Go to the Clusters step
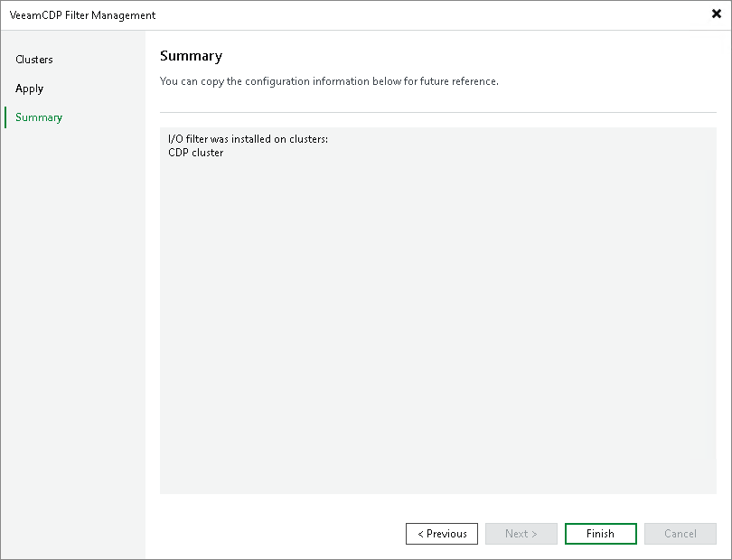The height and width of the screenshot is (560, 732). (x=34, y=60)
